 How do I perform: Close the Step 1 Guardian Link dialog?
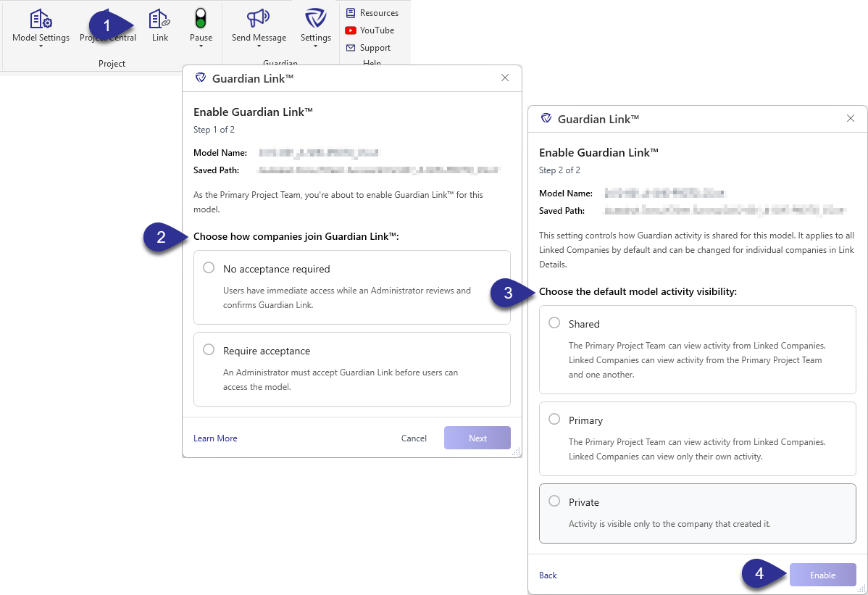pos(505,78)
